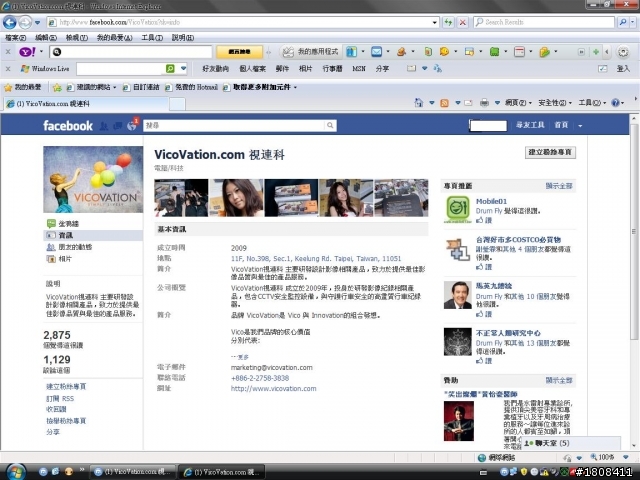Click the 訂閱 RSS link in sidebar
Screen dimensions: 640x480
(x=60, y=398)
